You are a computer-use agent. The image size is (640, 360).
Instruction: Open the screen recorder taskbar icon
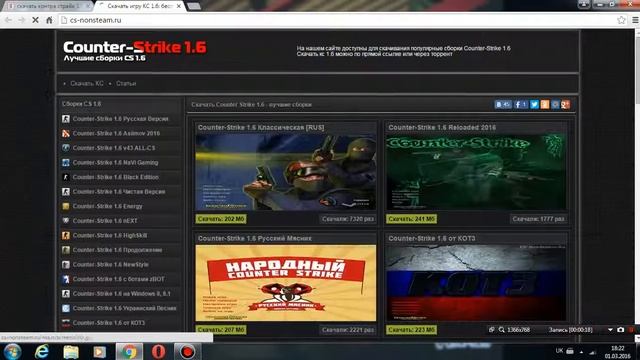tap(187, 351)
